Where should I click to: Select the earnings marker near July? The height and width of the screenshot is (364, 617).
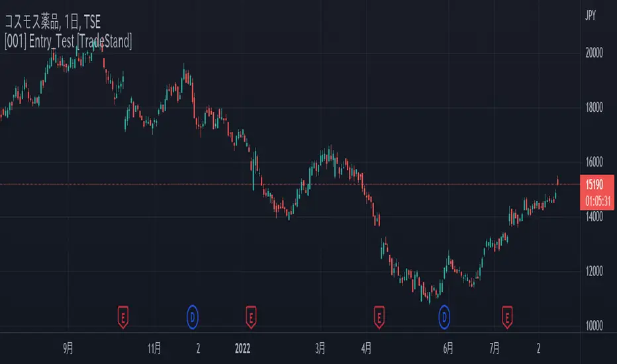[x=507, y=317]
